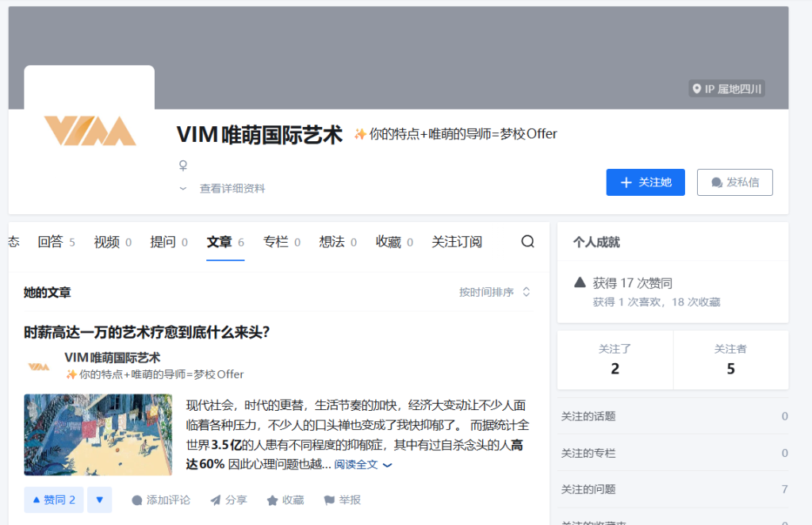The width and height of the screenshot is (812, 525).
Task: Open the search icon on the profile tabs bar
Action: (527, 241)
